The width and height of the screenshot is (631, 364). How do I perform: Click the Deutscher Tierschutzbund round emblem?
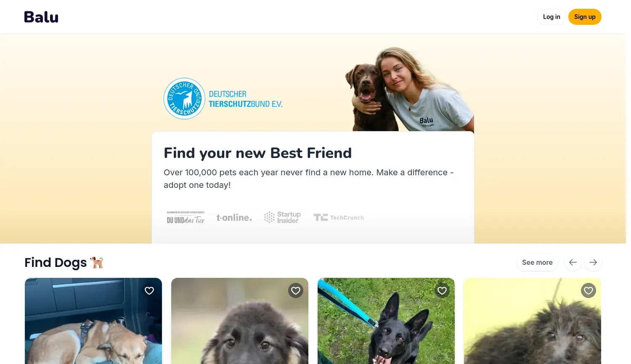tap(184, 98)
